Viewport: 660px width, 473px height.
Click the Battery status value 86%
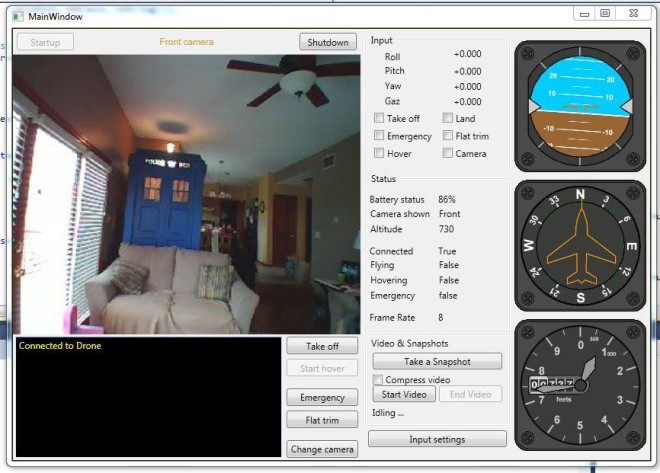(447, 199)
